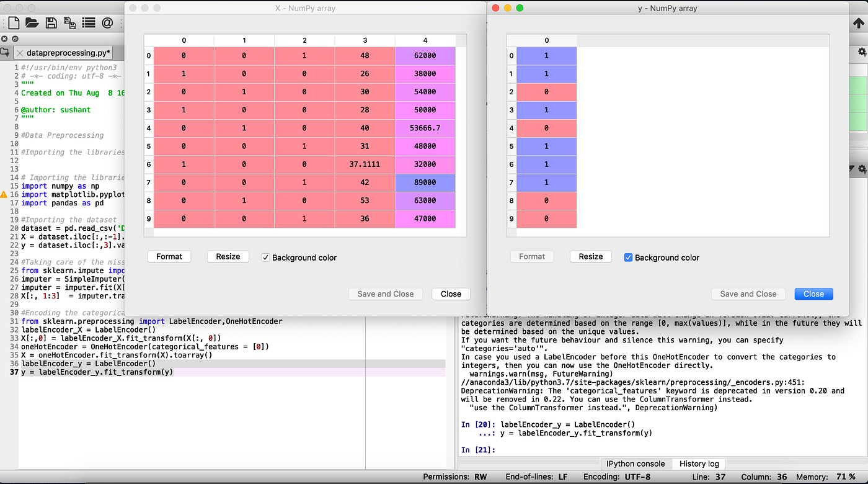Create a new file using the toolbar icon
868x484 pixels.
pos(13,22)
